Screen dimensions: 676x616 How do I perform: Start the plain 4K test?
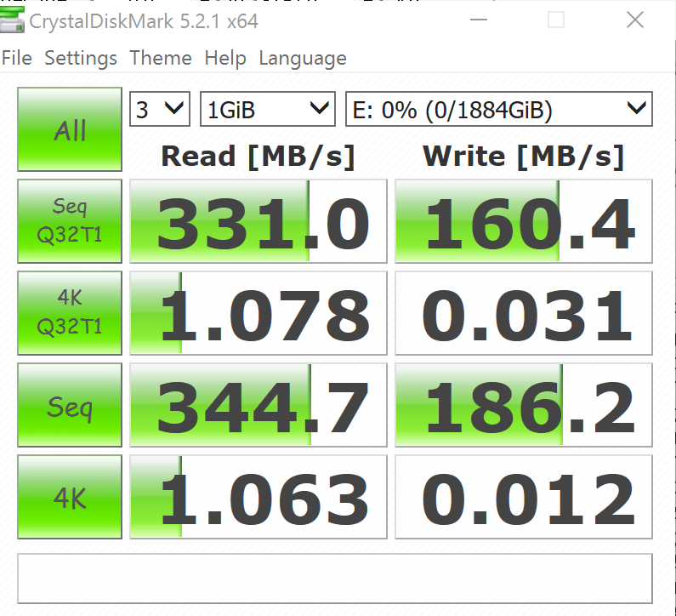click(x=70, y=497)
